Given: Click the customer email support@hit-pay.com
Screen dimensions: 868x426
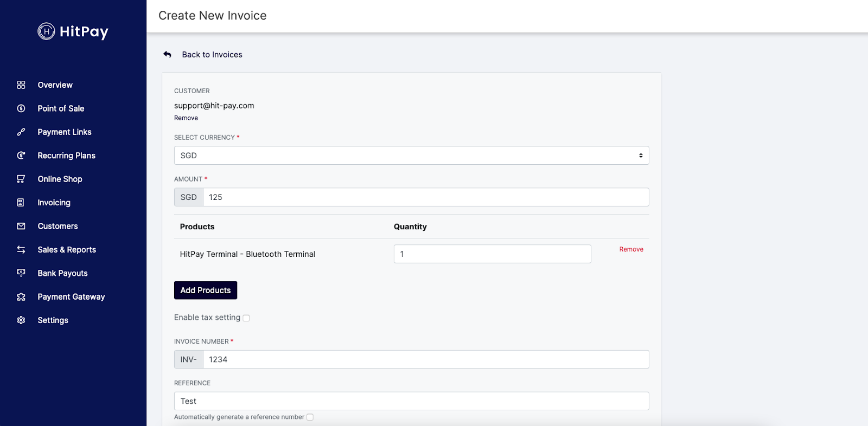Looking at the screenshot, I should (x=214, y=106).
